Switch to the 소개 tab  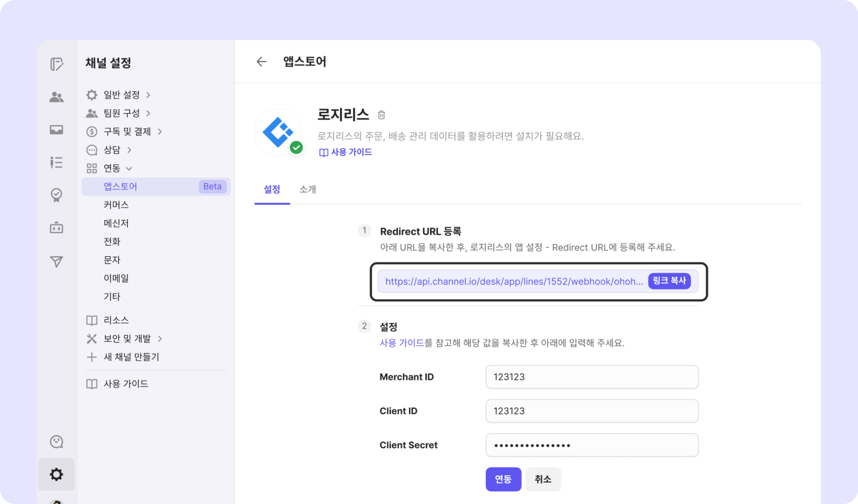click(307, 189)
